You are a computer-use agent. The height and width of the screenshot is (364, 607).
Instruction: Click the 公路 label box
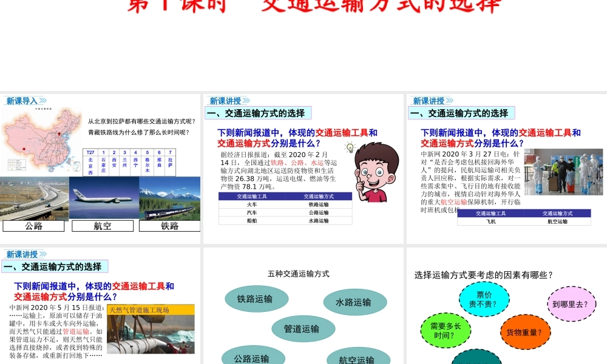coord(33,226)
